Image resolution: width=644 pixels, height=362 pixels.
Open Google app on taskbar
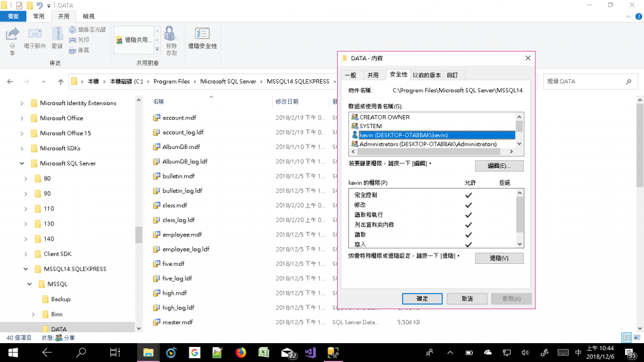194,353
